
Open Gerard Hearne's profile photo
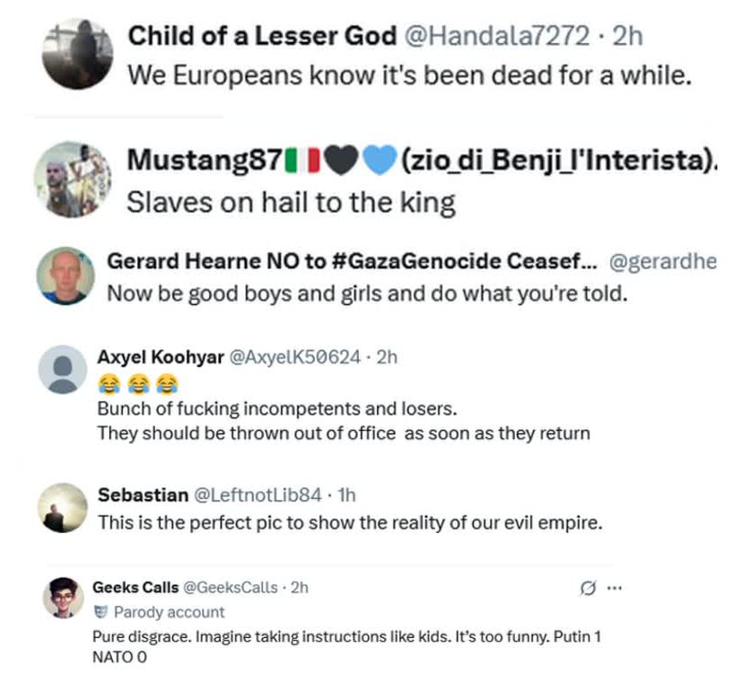pyautogui.click(x=66, y=276)
